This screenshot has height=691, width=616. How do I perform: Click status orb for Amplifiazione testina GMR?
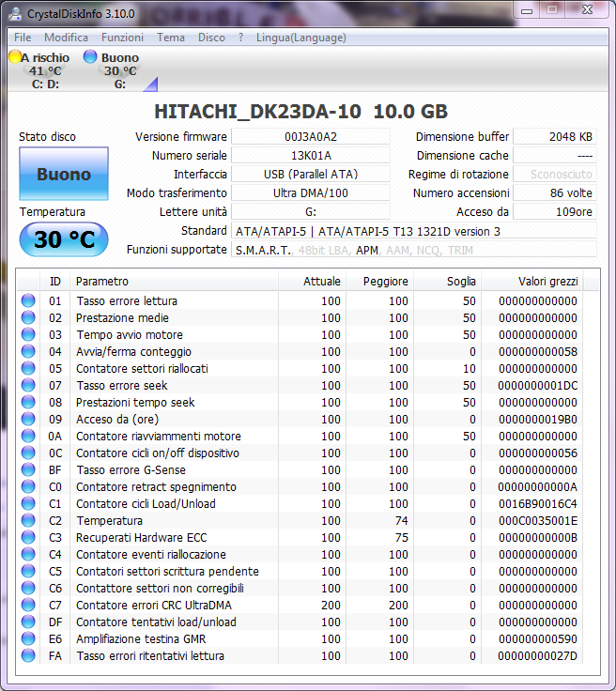(x=28, y=639)
